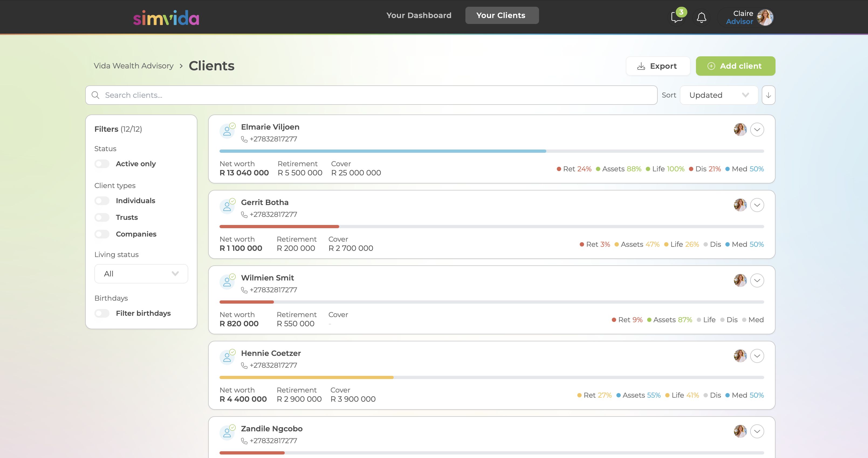Open the notifications bell

pyautogui.click(x=702, y=17)
